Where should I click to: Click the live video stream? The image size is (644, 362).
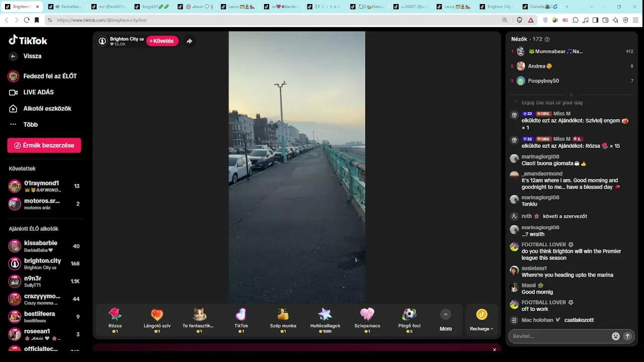click(297, 167)
